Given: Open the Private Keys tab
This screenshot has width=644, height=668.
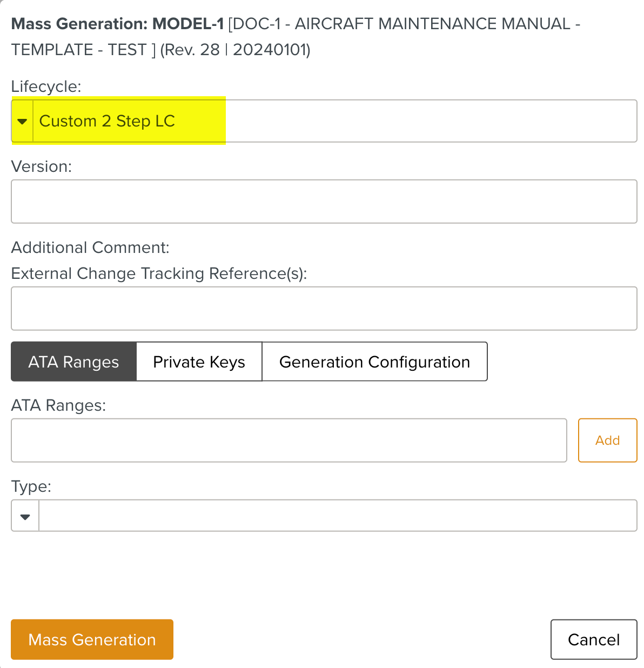Looking at the screenshot, I should (199, 362).
